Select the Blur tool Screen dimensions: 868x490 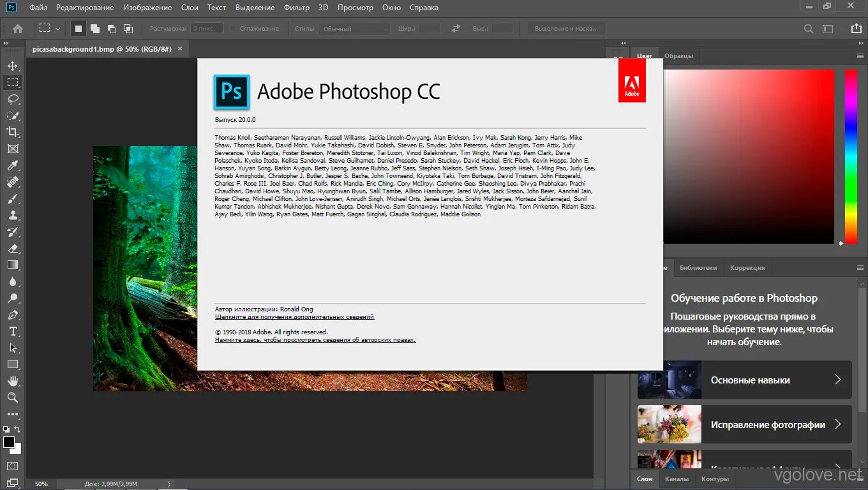click(x=13, y=281)
